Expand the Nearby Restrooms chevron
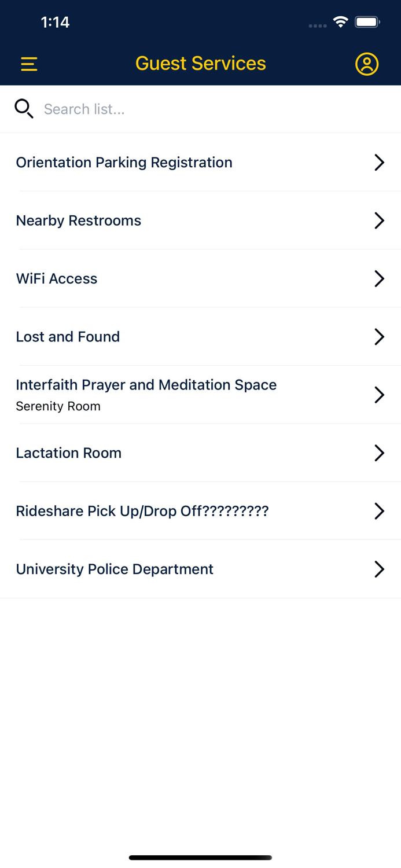This screenshot has height=868, width=401. [380, 220]
